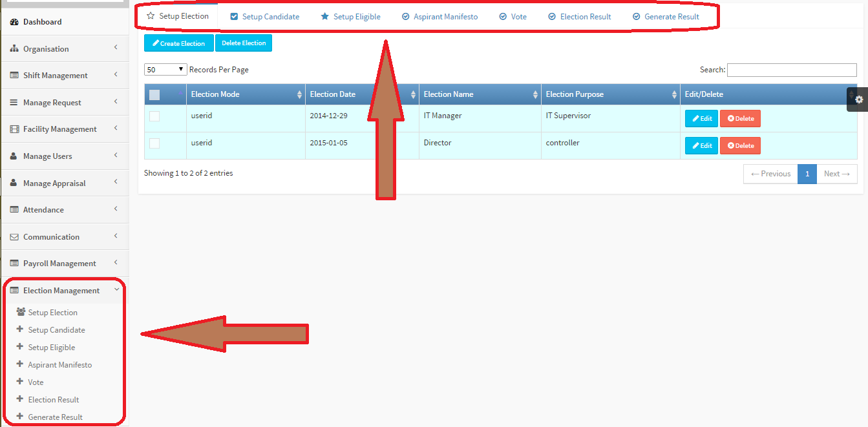Open the settings gear on right edge
The height and width of the screenshot is (427, 868).
point(858,99)
